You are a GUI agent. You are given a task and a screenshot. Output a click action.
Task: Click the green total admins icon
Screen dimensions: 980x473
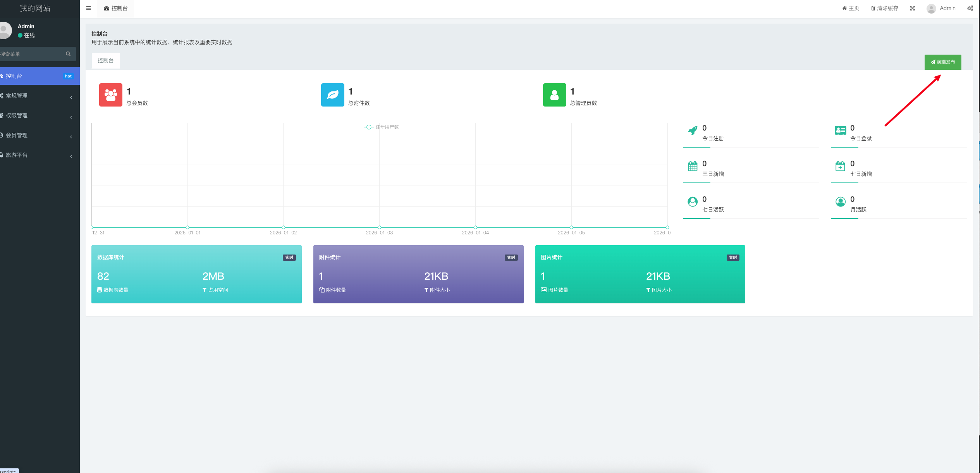click(x=554, y=95)
